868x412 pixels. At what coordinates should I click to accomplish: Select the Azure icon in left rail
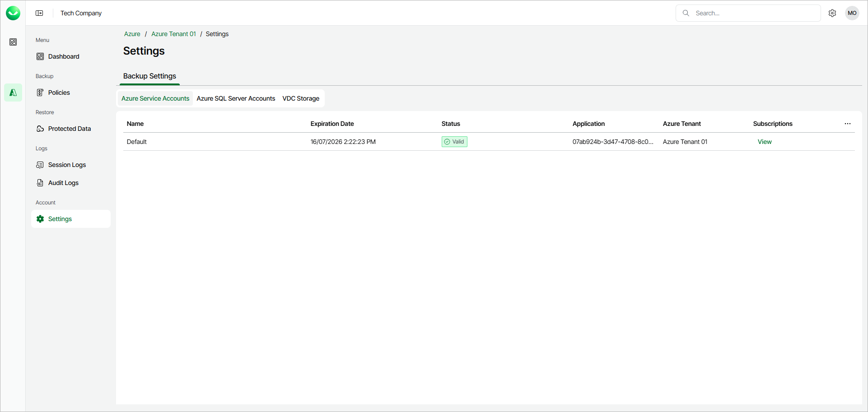(x=13, y=93)
